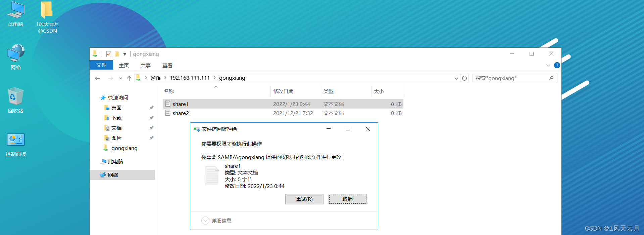Expand 详细信息 in the dialog
Image resolution: width=644 pixels, height=235 pixels.
tap(217, 221)
